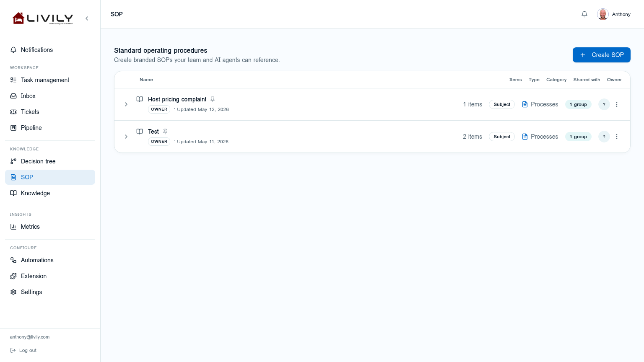Open more options for Host pricing complaint
644x362 pixels.
[x=617, y=104]
